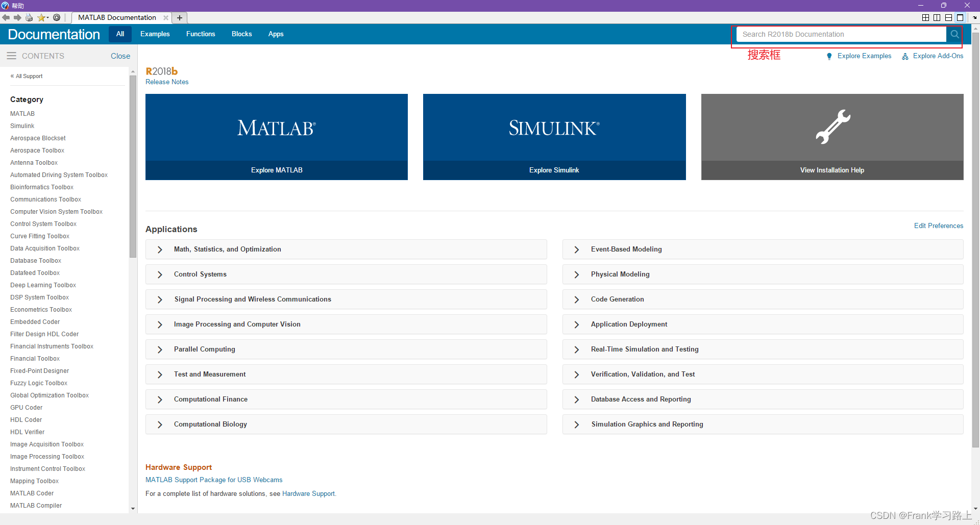Focus the Search R2018b Documentation field

coord(841,34)
